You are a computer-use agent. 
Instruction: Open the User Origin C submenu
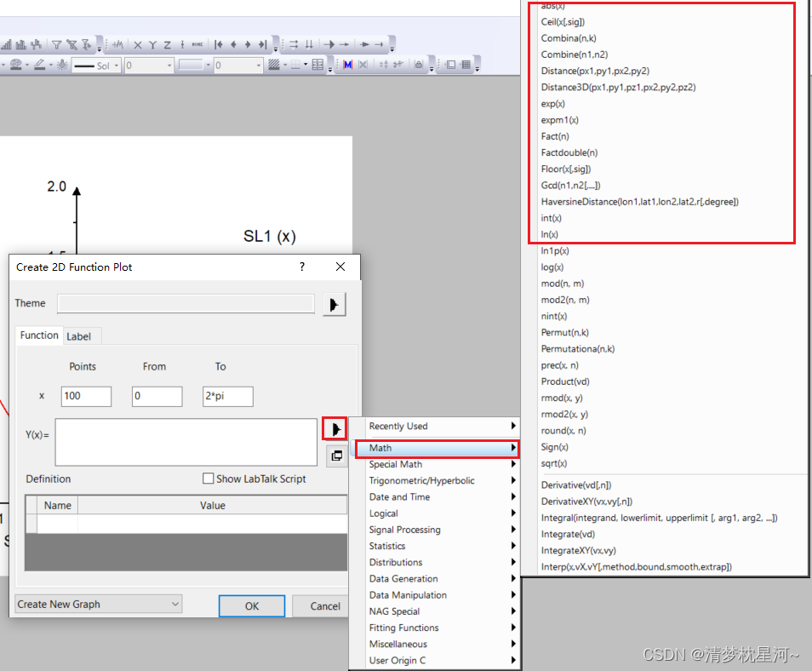point(436,660)
